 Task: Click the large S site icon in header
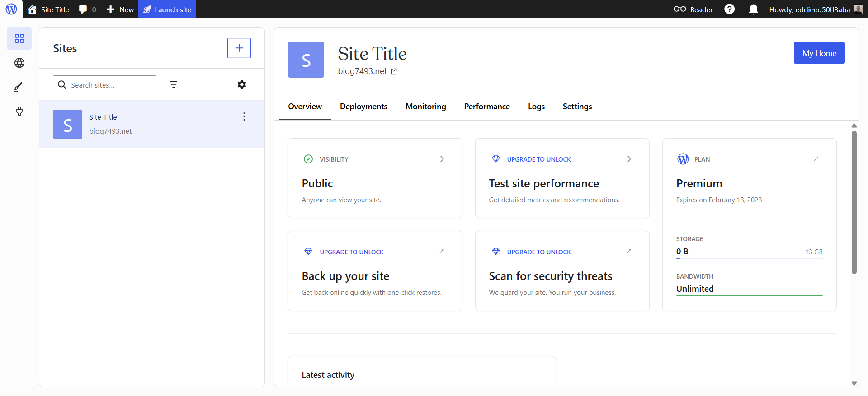coord(306,60)
